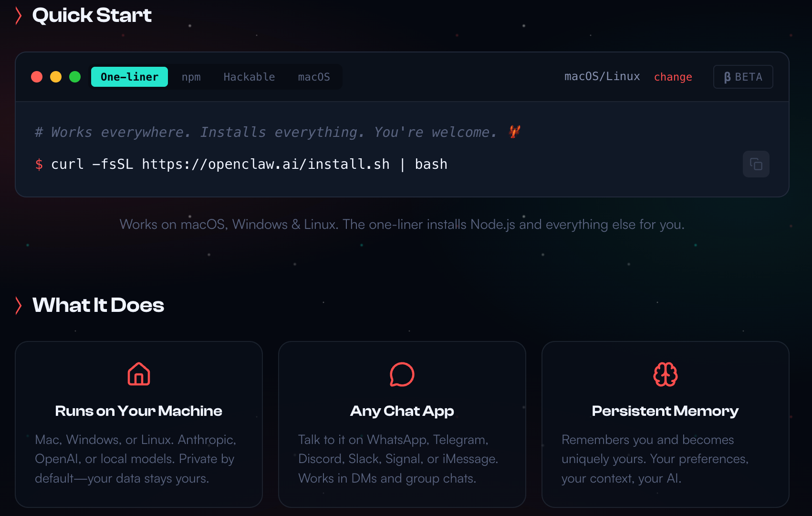Click the red change link to switch OS
This screenshot has width=812, height=516.
click(x=673, y=77)
